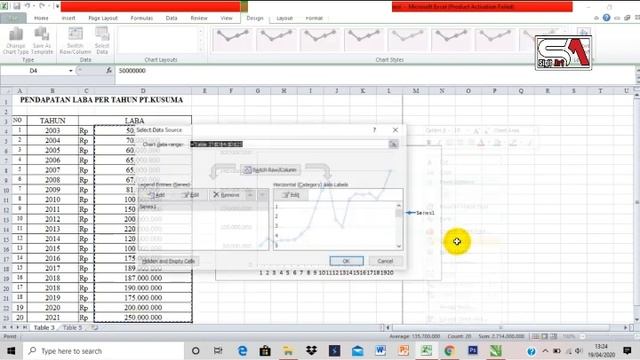Click OK in Select Data Source dialog
Viewport: 640px width, 360px height.
pyautogui.click(x=346, y=261)
